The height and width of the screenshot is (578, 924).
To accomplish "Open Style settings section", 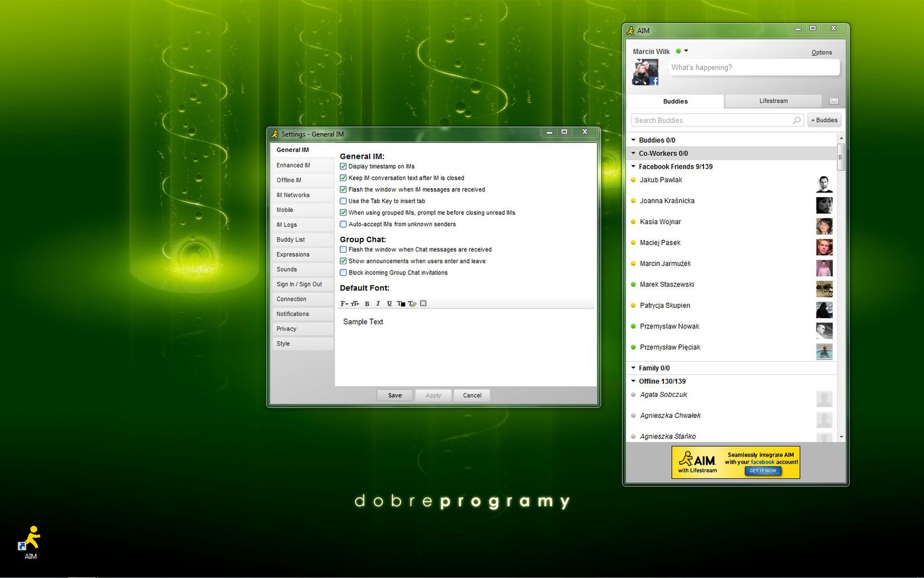I will pos(302,343).
